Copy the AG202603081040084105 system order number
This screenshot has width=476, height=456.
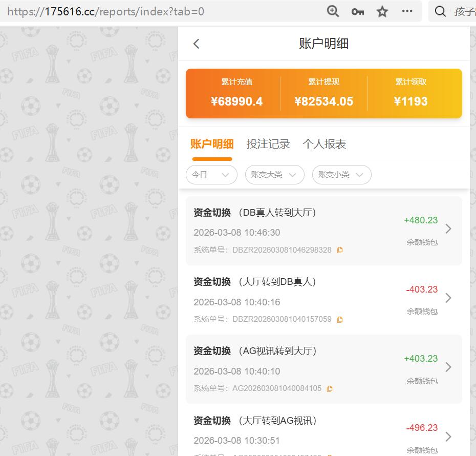point(329,388)
